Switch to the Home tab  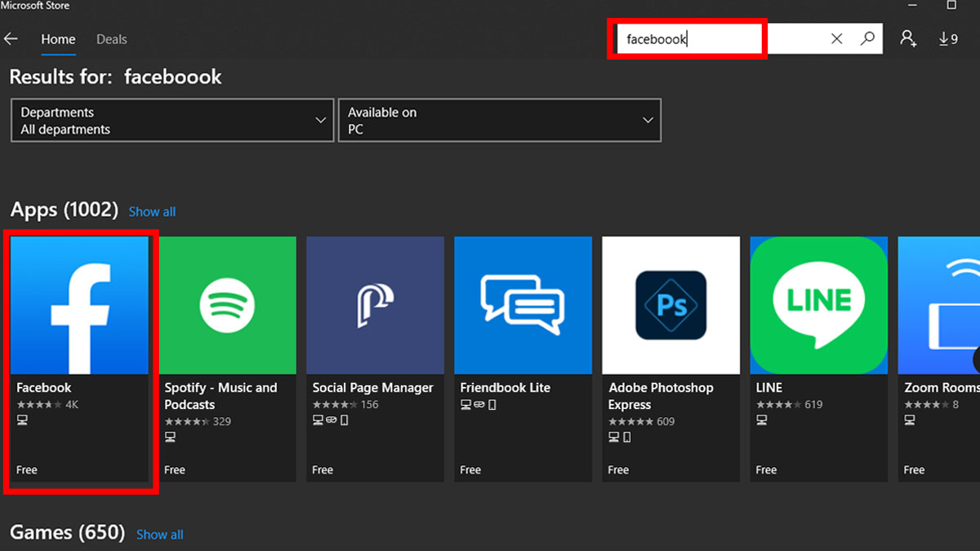[58, 39]
